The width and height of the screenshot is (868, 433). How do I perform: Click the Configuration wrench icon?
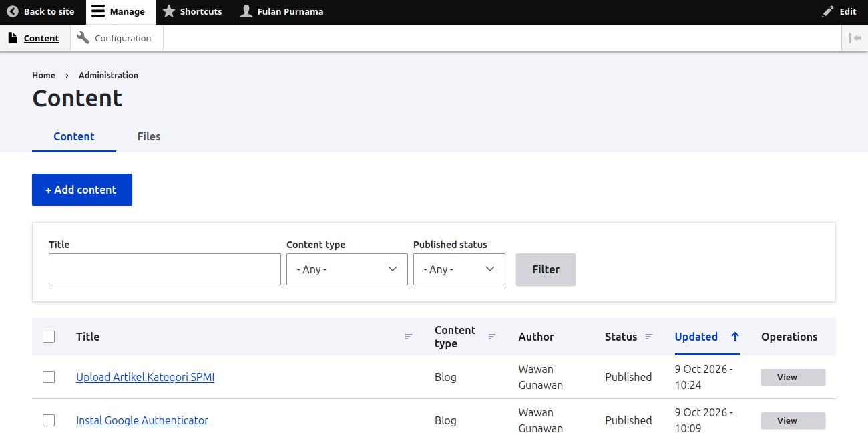tap(83, 38)
